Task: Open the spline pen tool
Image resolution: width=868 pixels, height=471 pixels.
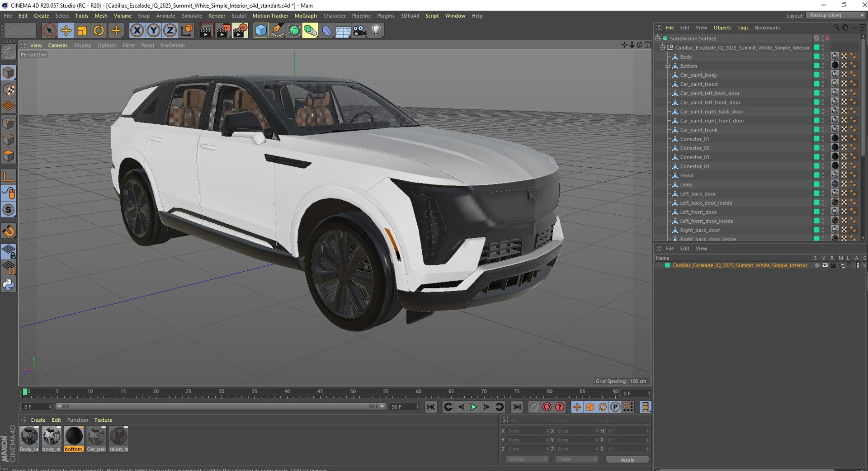Action: pos(278,31)
